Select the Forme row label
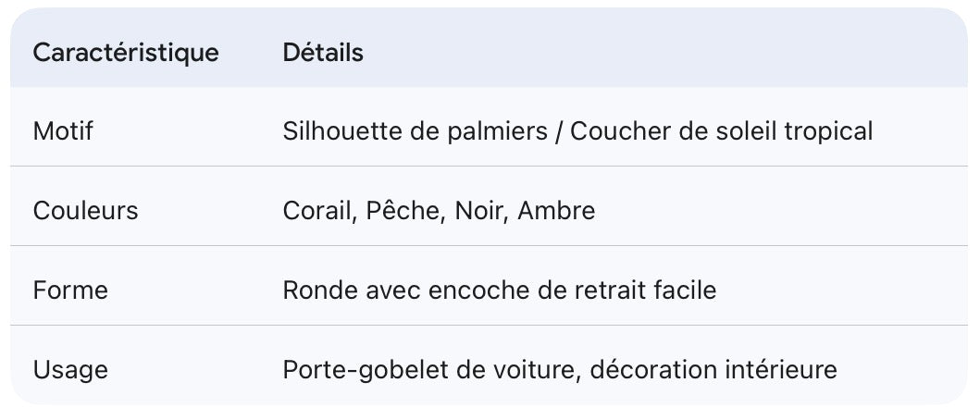This screenshot has height=420, width=980. (x=70, y=290)
